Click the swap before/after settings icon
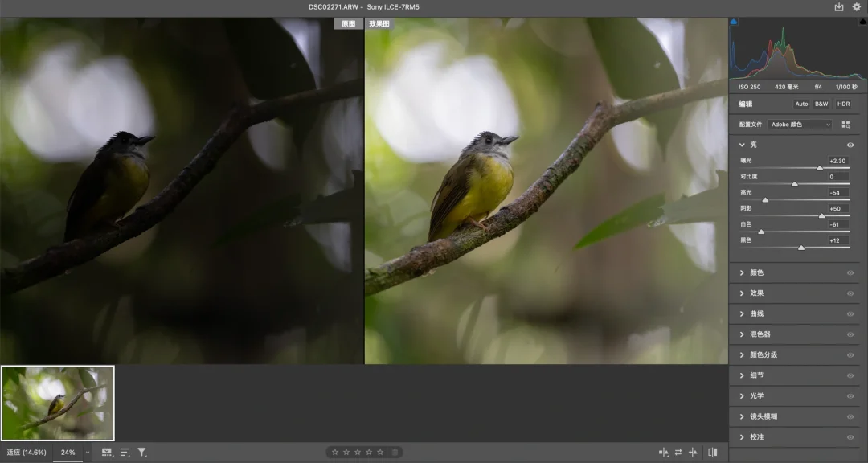Viewport: 868px width, 463px height. pos(678,453)
